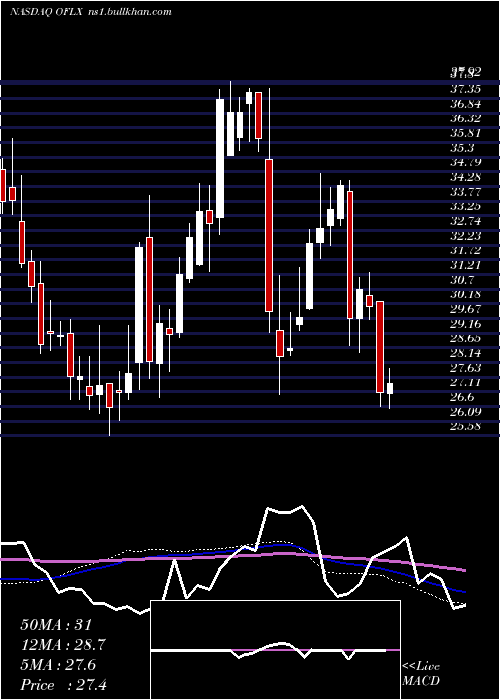Viewport: 500px width, 700px height.
Task: Click the 28.14 price axis label
Action: (465, 353)
